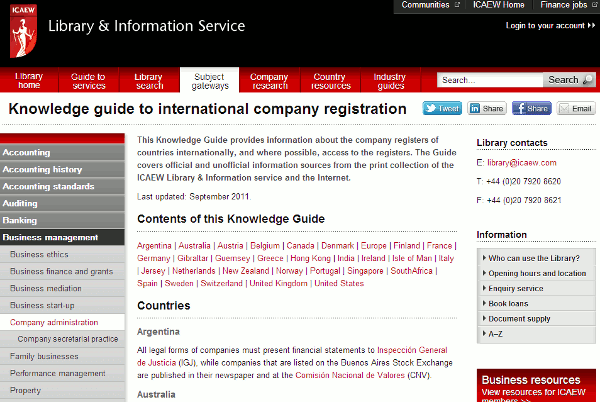
Task: Jump to Netherlands in contents
Action: [194, 271]
